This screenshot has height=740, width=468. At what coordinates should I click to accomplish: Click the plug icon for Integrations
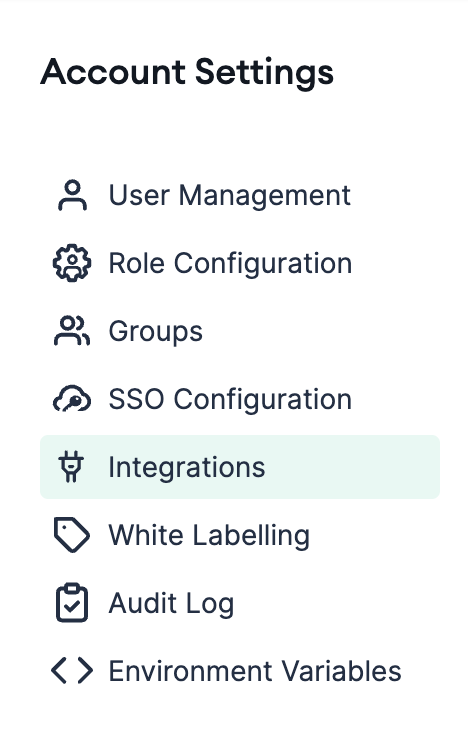tap(71, 467)
